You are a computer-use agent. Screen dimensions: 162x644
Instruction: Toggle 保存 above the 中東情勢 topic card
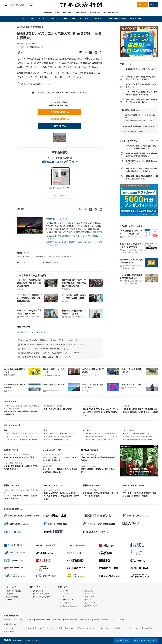point(21,209)
